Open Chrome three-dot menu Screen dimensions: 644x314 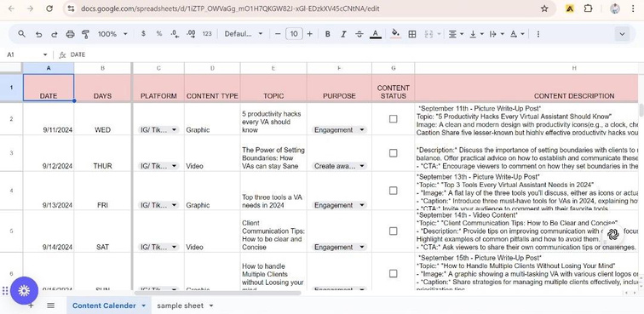click(x=633, y=9)
